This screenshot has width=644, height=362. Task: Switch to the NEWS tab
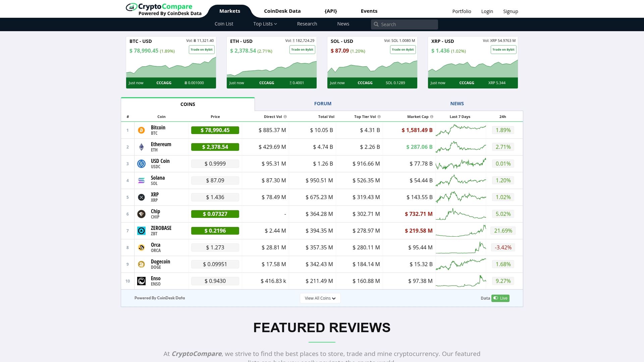457,104
